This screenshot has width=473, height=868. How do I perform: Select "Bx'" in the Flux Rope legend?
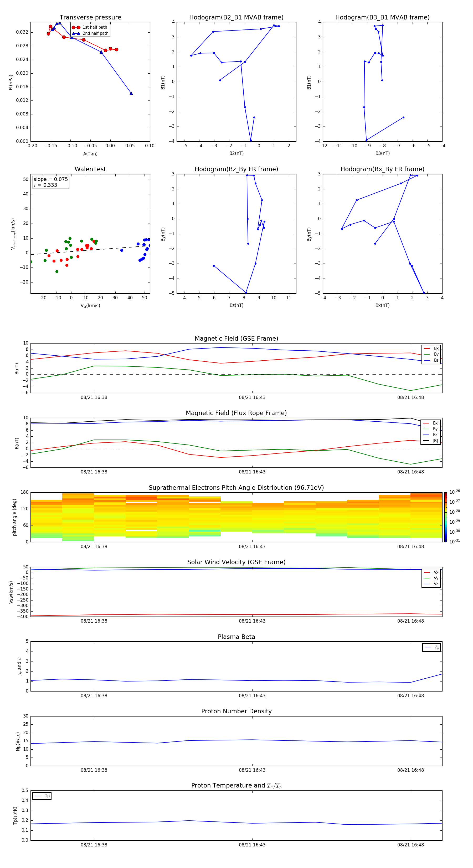tap(431, 423)
